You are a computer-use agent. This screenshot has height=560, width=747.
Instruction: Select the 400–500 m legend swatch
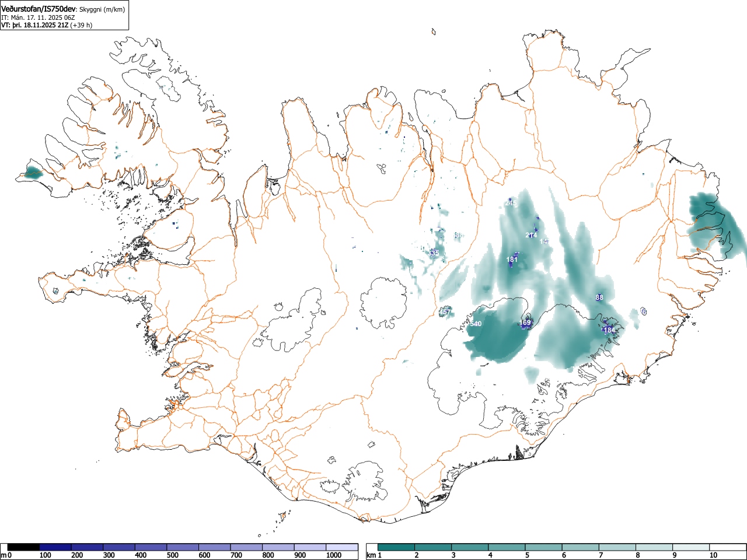151,547
